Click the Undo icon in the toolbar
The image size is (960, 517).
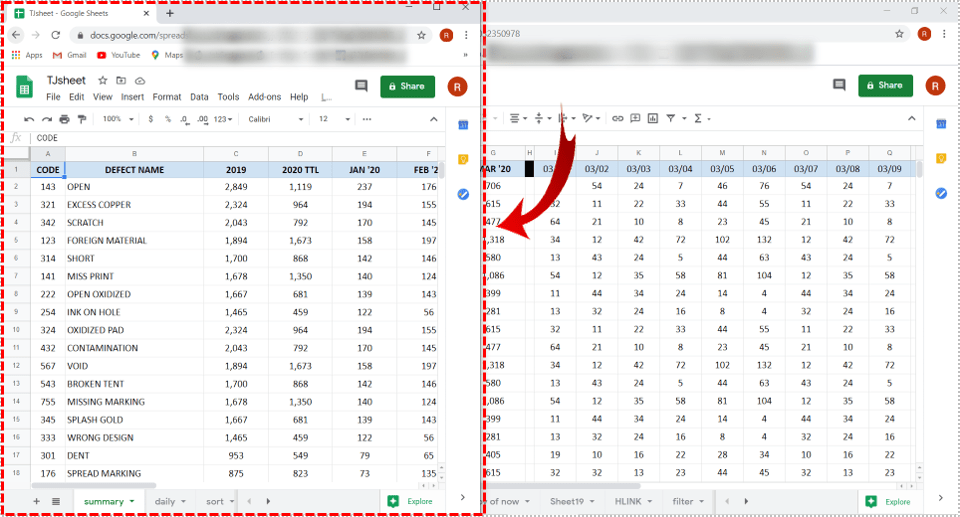point(29,119)
